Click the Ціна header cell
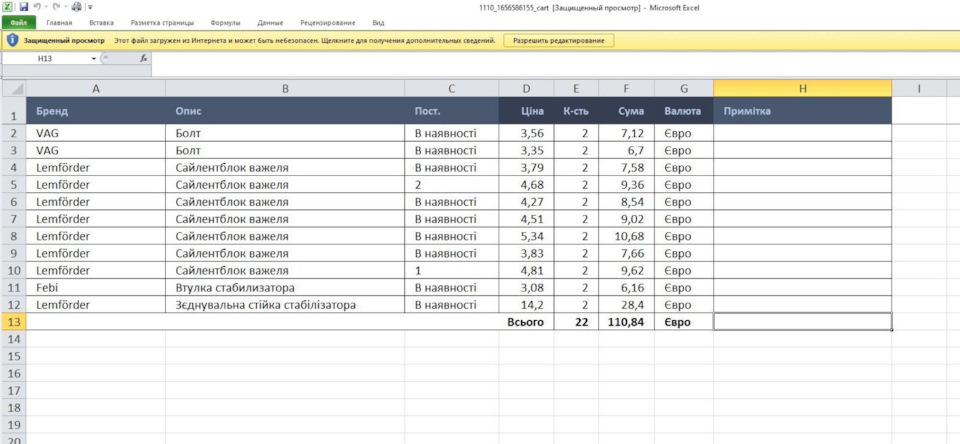The height and width of the screenshot is (444, 960). pyautogui.click(x=526, y=111)
